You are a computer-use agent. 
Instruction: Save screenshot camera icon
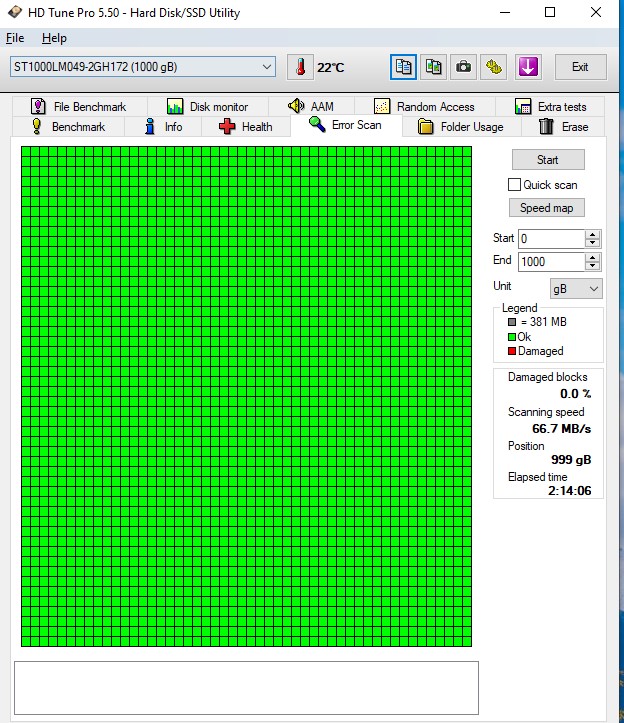(463, 67)
